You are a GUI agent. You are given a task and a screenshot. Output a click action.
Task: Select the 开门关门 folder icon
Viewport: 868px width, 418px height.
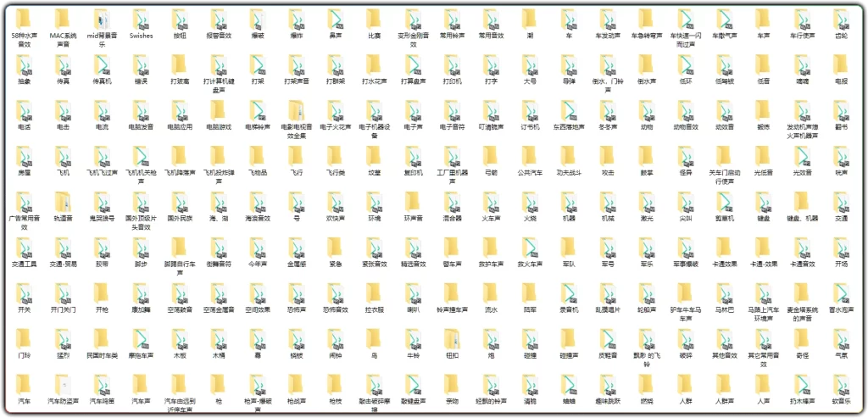(63, 293)
